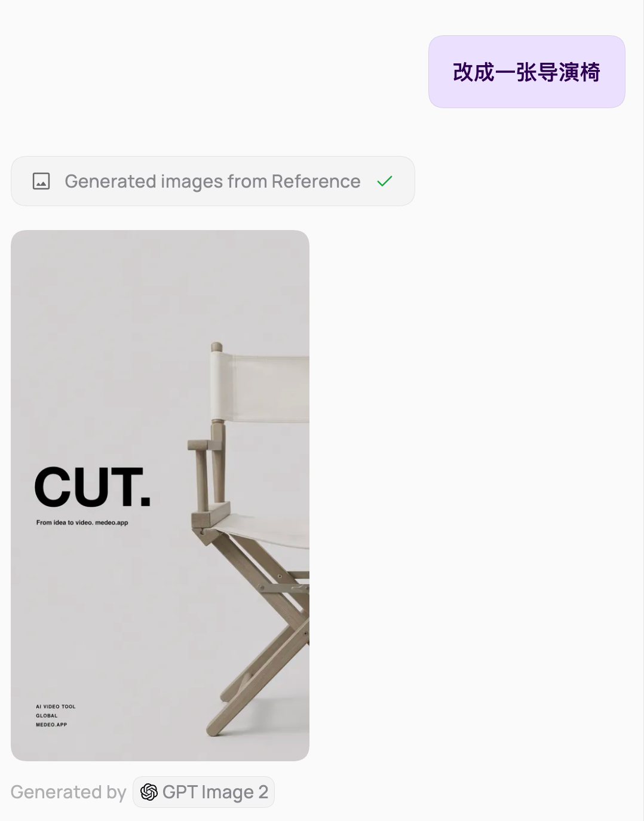Click the 'AI VIDEO TOOL' line on the poster

click(x=56, y=706)
